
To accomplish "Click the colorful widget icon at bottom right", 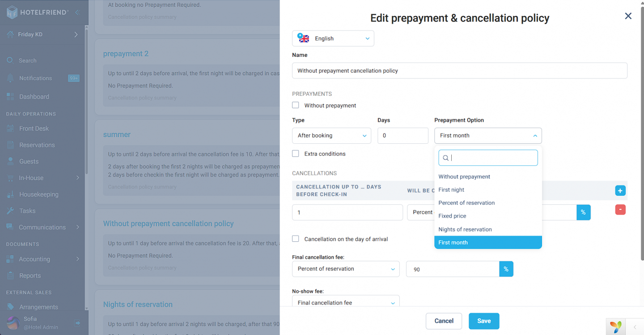I will point(616,327).
